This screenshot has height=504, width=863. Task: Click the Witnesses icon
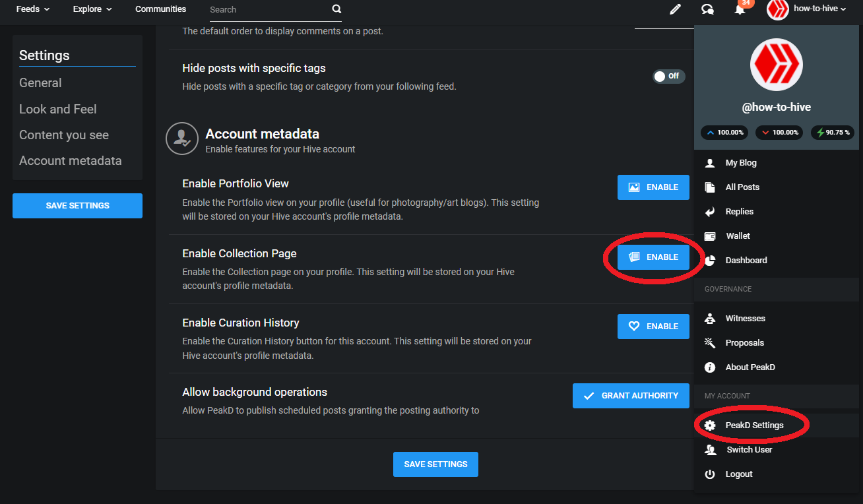(710, 319)
